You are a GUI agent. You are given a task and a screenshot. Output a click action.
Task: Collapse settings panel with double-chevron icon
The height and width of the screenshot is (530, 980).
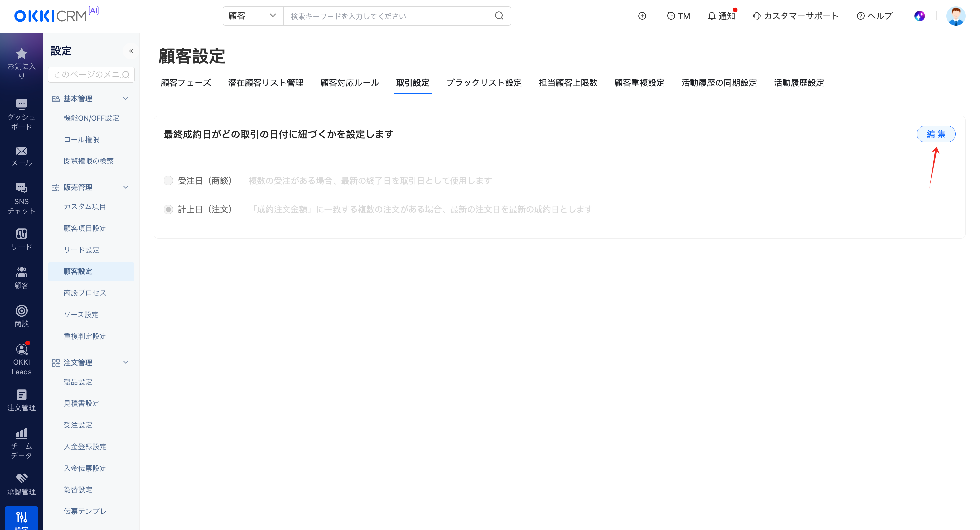[131, 51]
